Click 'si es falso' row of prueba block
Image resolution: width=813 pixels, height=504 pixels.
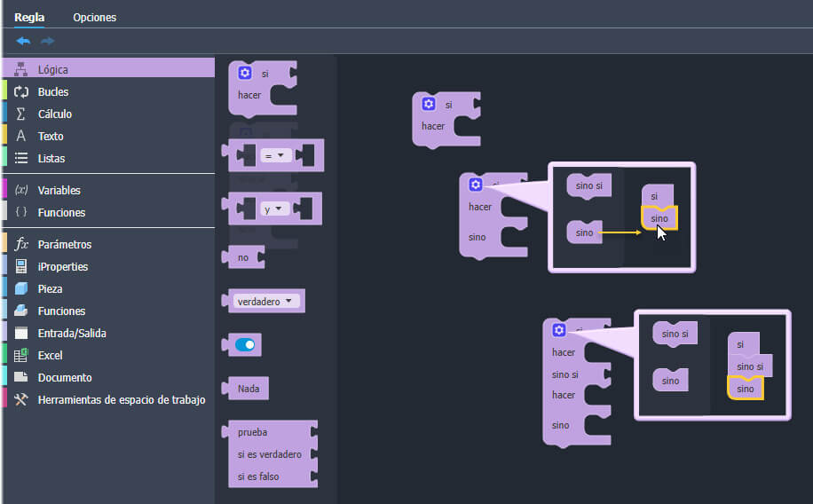258,476
